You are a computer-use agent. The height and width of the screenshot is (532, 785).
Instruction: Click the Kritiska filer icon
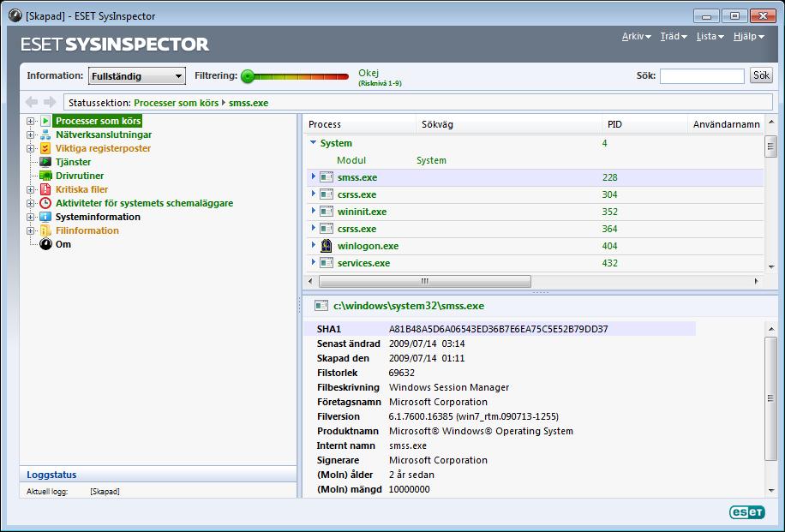pyautogui.click(x=45, y=189)
